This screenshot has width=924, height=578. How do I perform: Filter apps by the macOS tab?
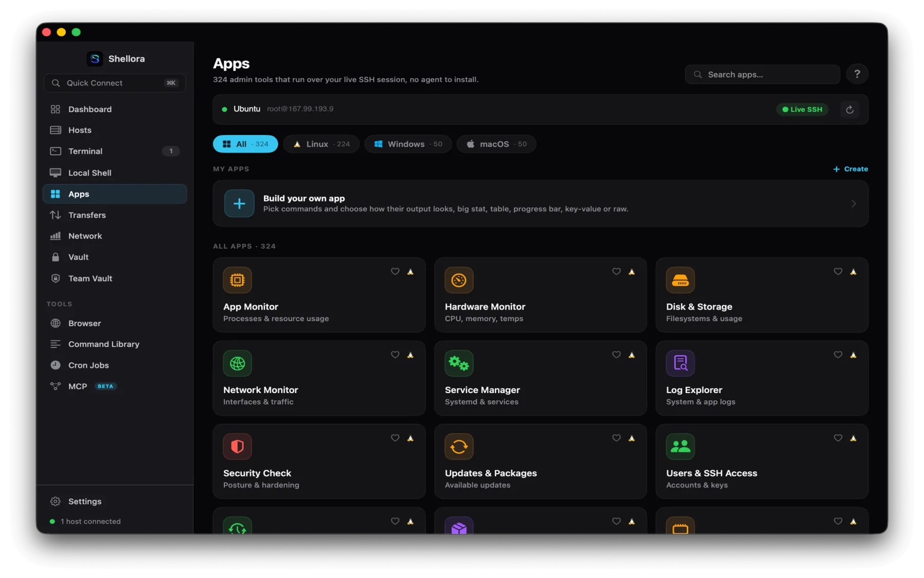pos(496,144)
